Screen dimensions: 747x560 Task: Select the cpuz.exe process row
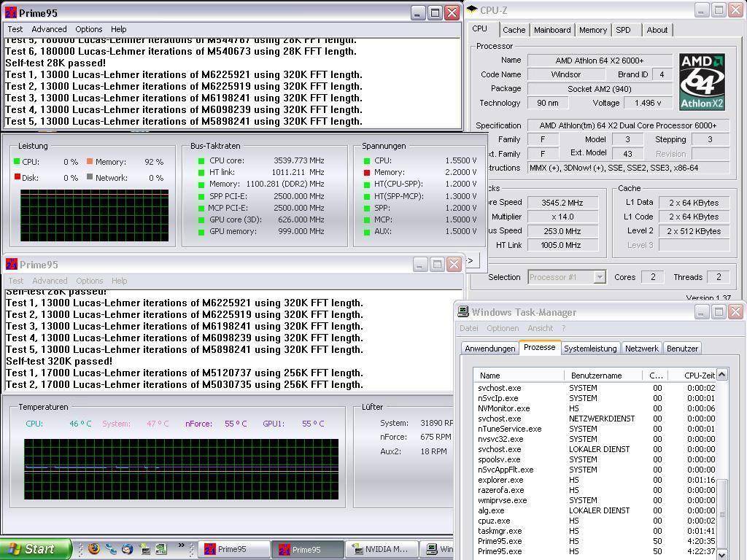click(595, 521)
